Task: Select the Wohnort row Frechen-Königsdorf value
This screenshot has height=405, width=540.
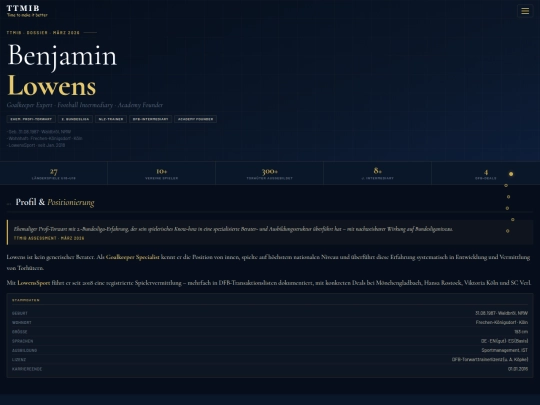Action: (x=502, y=322)
